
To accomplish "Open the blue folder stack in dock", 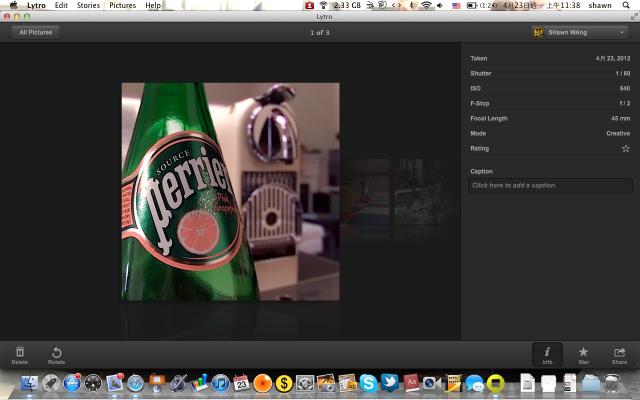I will [591, 383].
